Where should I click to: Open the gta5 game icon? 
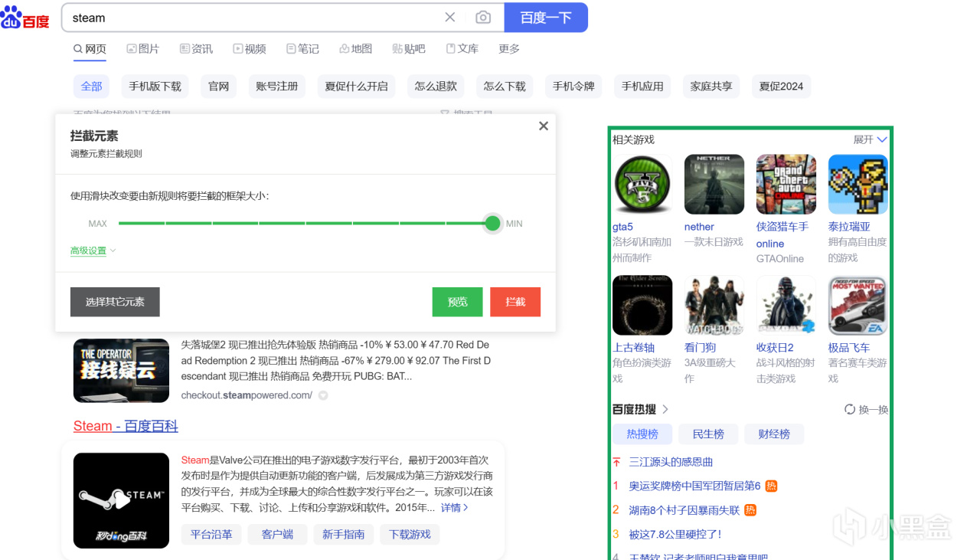tap(642, 185)
